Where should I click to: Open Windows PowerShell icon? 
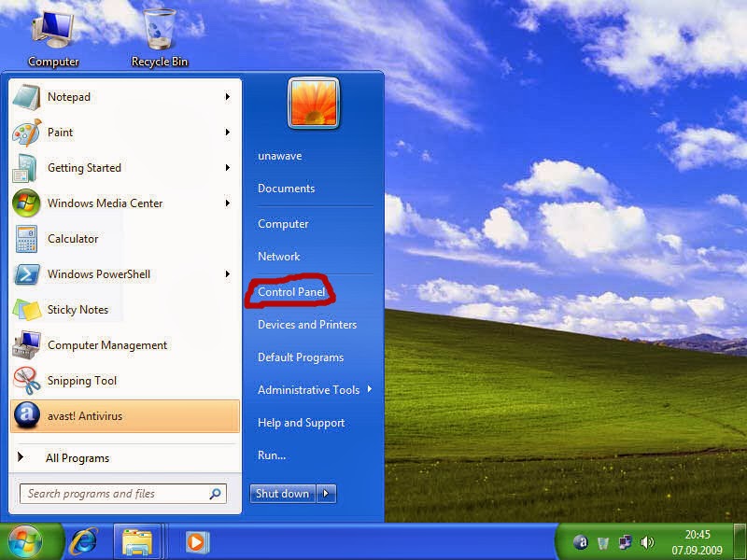pyautogui.click(x=27, y=274)
